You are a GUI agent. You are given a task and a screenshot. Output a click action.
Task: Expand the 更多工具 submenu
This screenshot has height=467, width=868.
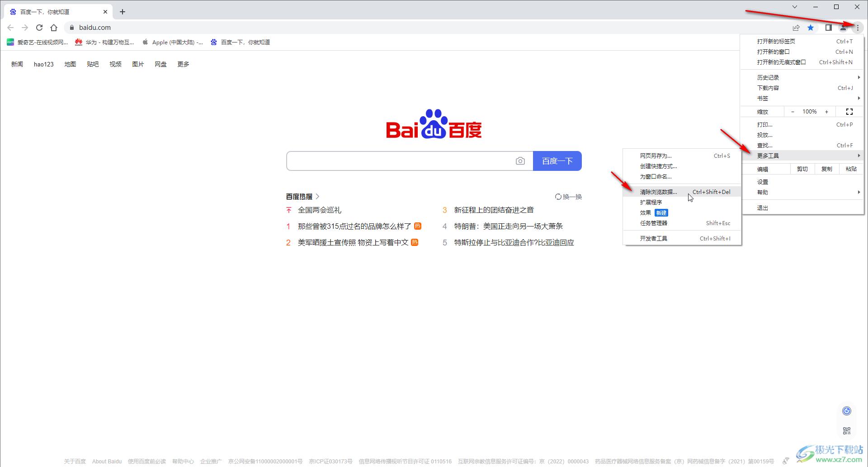point(802,156)
